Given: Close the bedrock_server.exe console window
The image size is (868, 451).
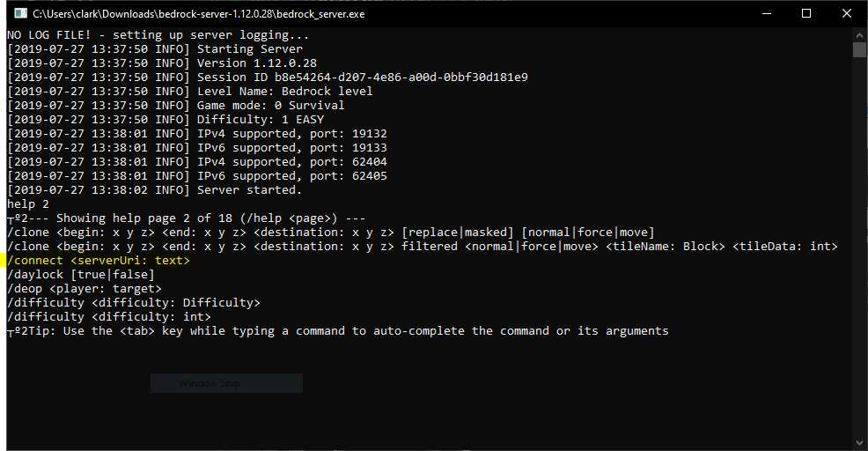Looking at the screenshot, I should 847,13.
